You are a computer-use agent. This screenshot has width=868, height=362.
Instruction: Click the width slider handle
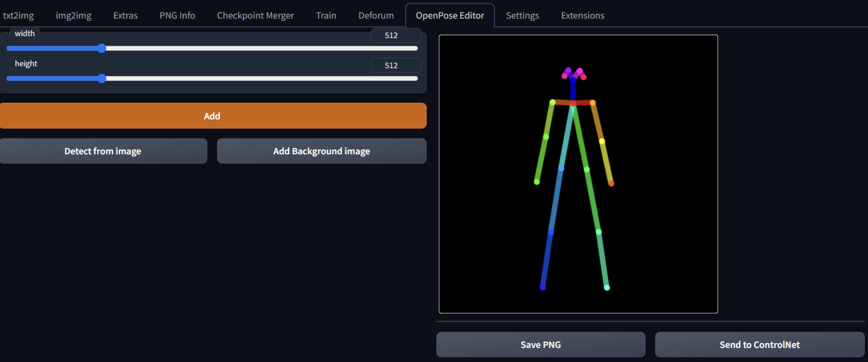(102, 48)
